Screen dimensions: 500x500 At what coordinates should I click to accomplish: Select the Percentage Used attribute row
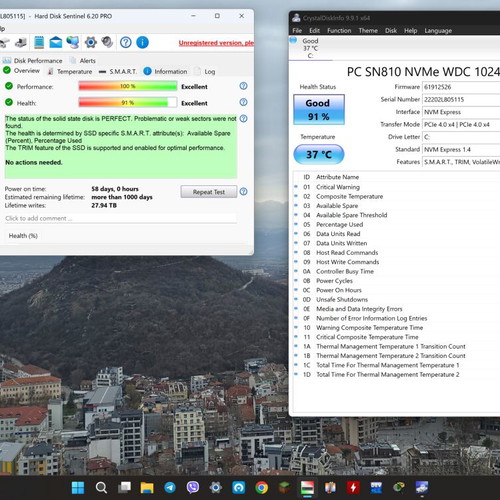coord(397,224)
